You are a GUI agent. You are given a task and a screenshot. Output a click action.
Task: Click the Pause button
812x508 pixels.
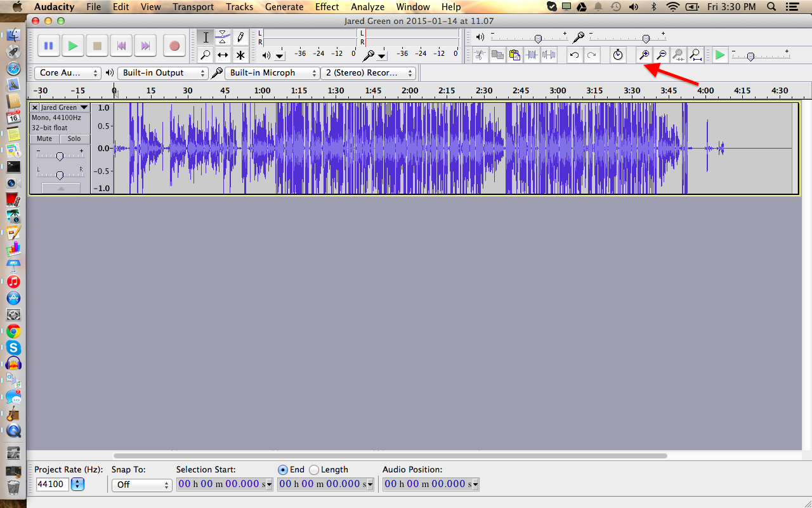point(48,46)
